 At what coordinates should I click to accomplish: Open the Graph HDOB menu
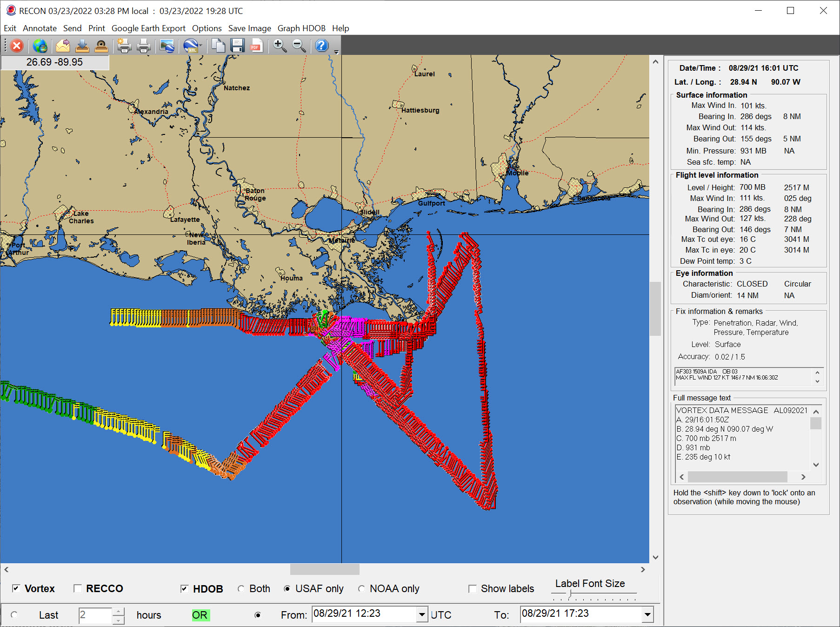coord(301,28)
